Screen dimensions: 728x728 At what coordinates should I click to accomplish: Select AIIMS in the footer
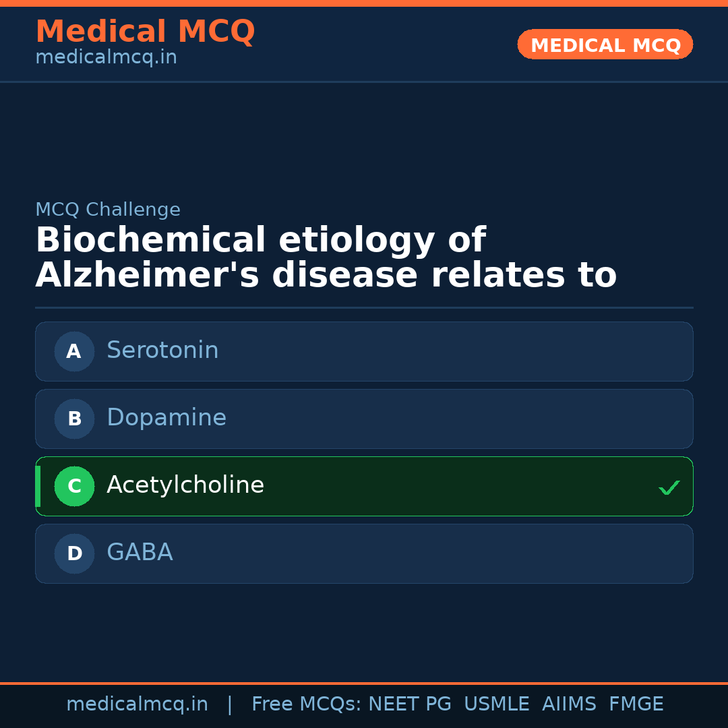tap(569, 704)
